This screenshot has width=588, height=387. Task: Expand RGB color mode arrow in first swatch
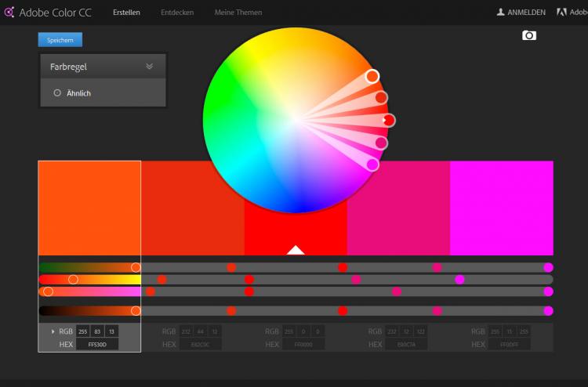(53, 331)
